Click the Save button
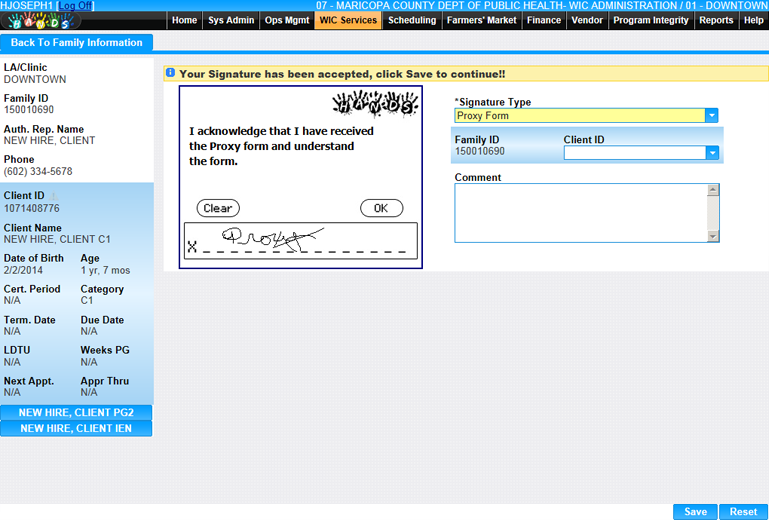This screenshot has height=520, width=769. (695, 511)
